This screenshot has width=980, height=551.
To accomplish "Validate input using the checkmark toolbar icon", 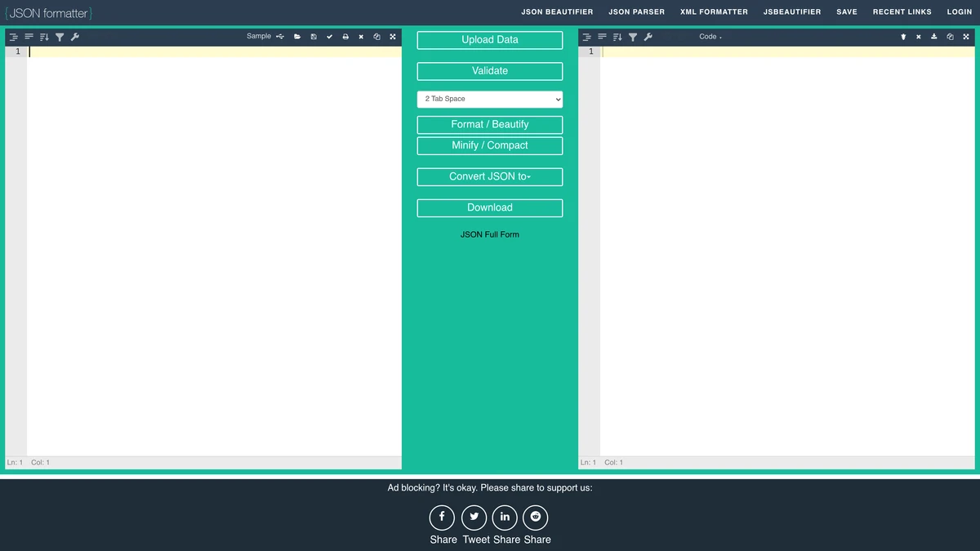I will [329, 36].
